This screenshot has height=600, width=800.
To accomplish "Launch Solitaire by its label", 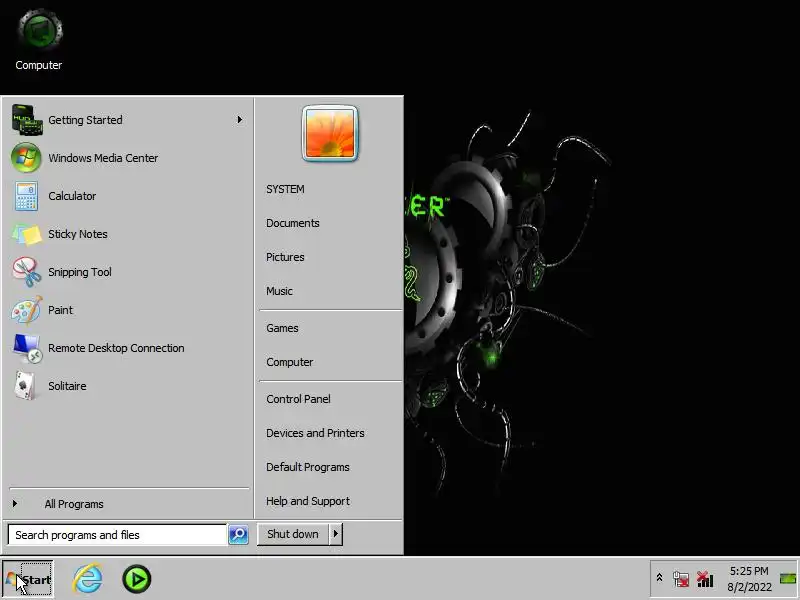I will pos(67,386).
